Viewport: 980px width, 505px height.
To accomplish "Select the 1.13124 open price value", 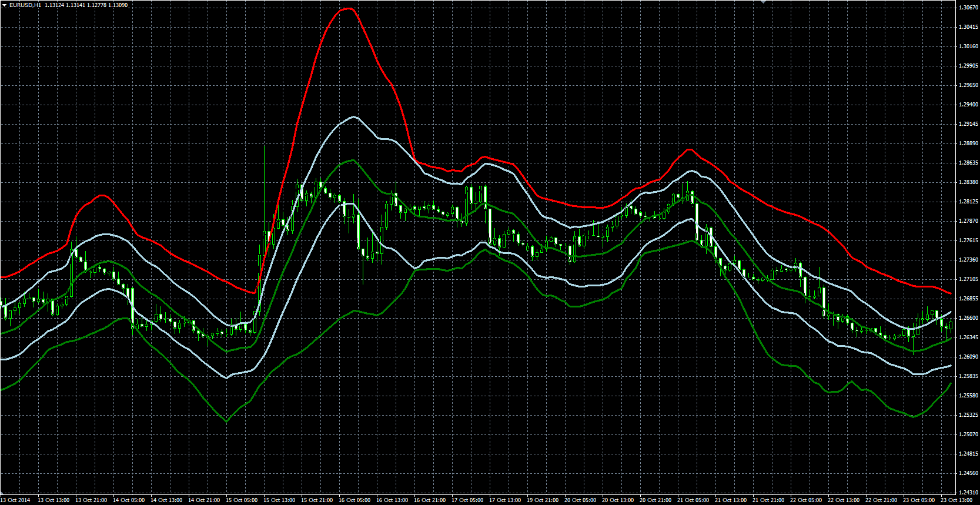I will [x=54, y=5].
